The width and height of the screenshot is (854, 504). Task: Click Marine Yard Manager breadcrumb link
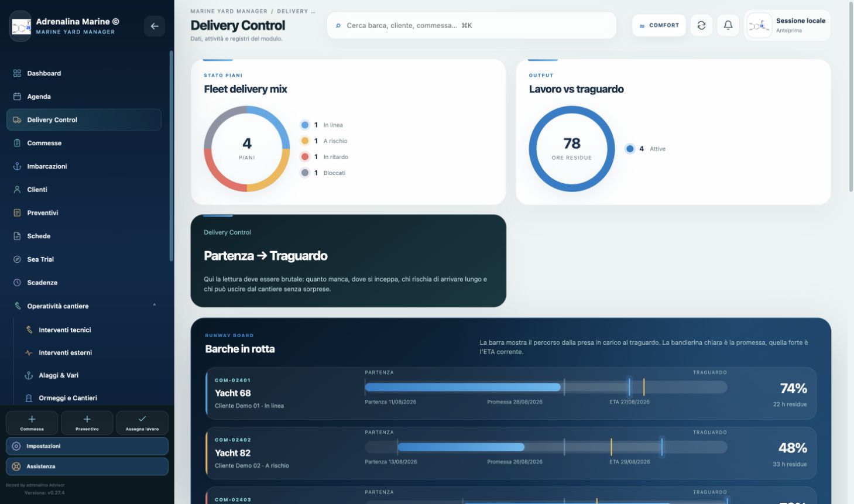229,11
